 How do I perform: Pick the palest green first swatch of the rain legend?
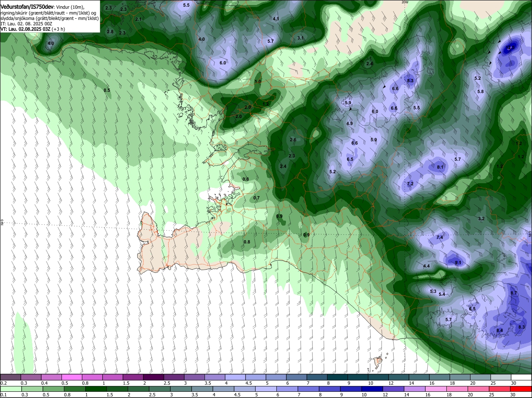(x=11, y=389)
